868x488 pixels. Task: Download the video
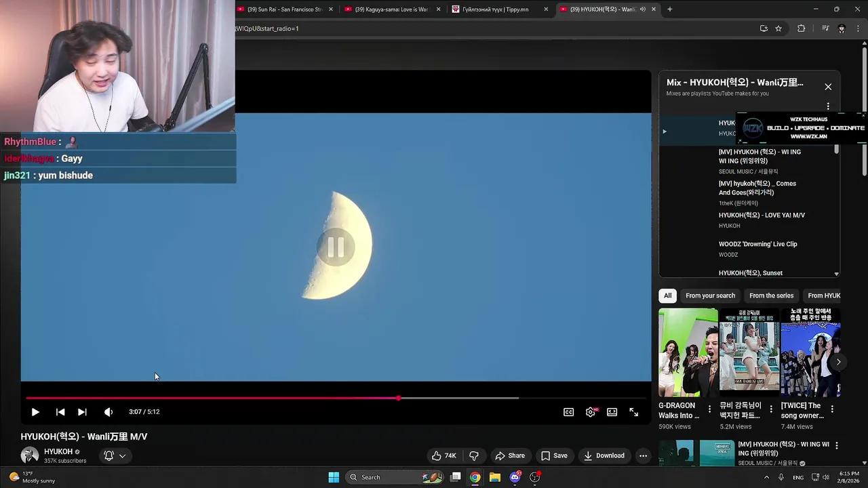coord(604,455)
